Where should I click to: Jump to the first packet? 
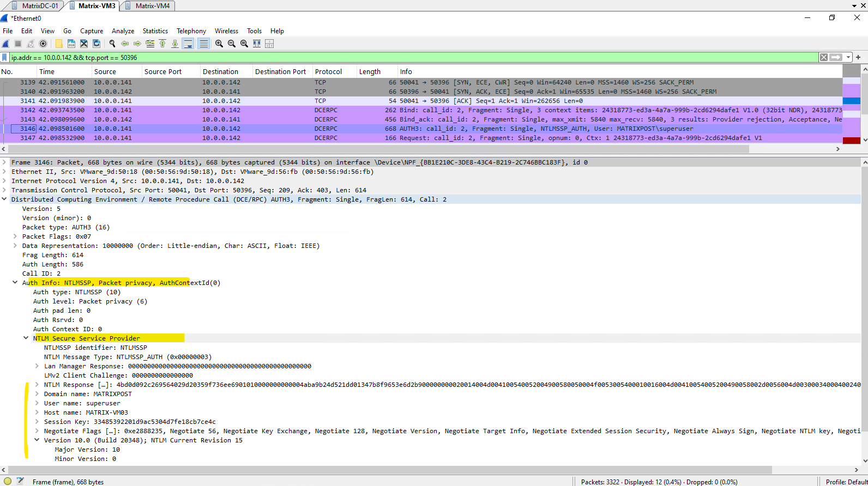coord(162,44)
